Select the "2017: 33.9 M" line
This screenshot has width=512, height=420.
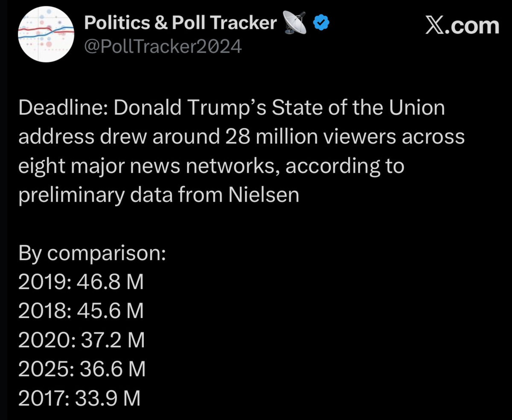[x=80, y=399]
